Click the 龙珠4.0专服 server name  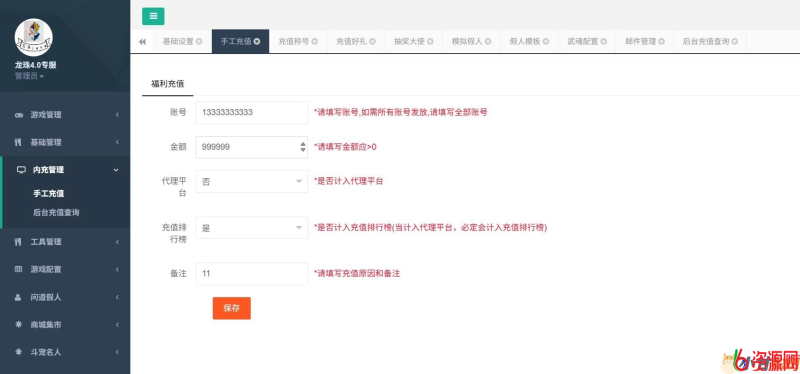coord(35,65)
